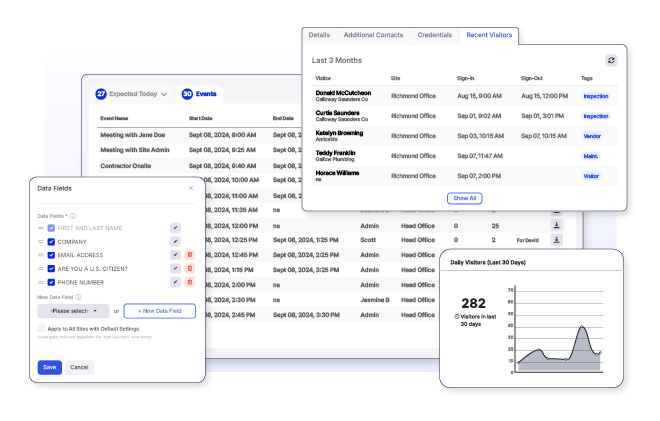
Task: Open the Meeting with Jane Doe event
Action: click(133, 135)
